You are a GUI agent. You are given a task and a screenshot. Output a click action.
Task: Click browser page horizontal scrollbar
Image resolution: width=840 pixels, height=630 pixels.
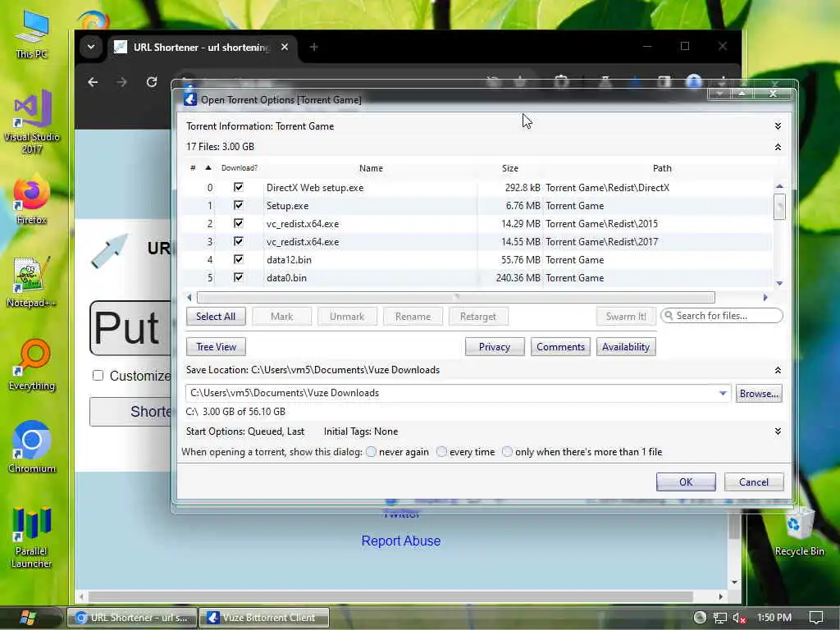point(390,596)
